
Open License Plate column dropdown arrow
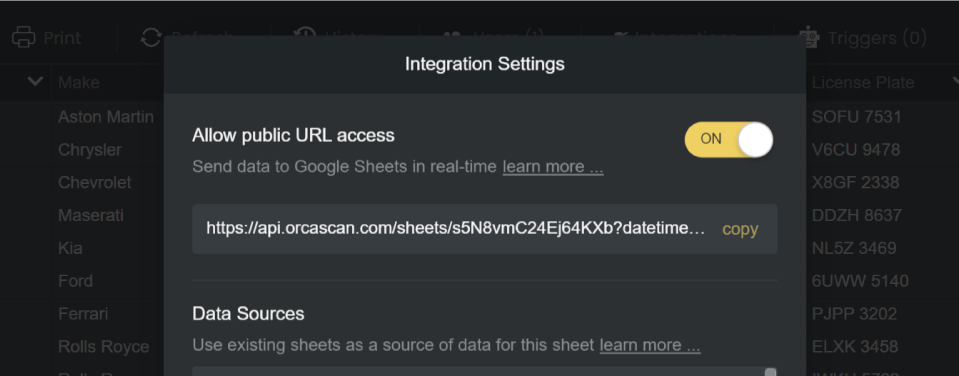955,81
